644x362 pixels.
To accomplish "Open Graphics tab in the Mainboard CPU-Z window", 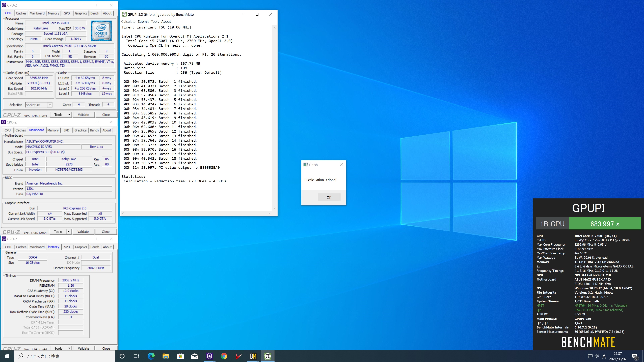I will pos(80,130).
